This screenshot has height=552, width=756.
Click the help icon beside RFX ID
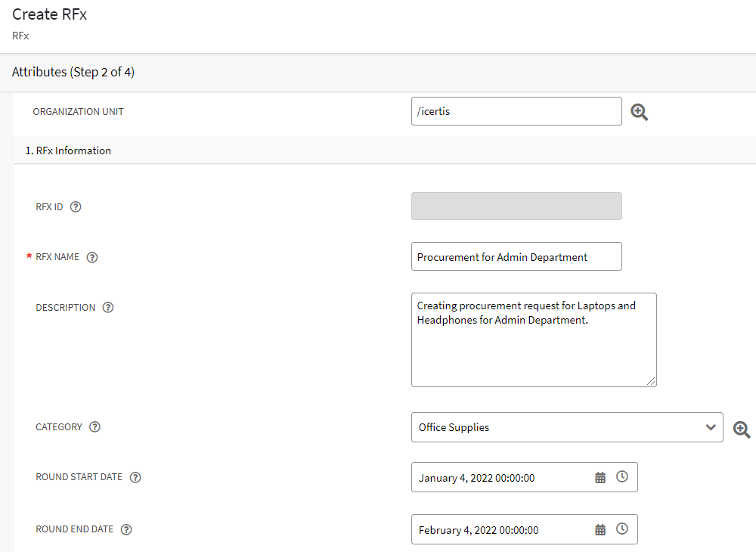click(76, 206)
